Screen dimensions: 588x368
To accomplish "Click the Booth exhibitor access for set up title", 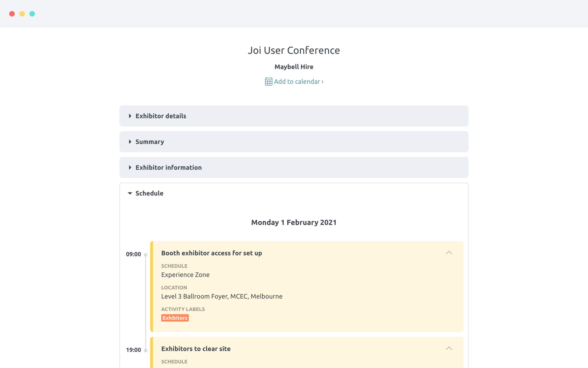I will point(211,253).
